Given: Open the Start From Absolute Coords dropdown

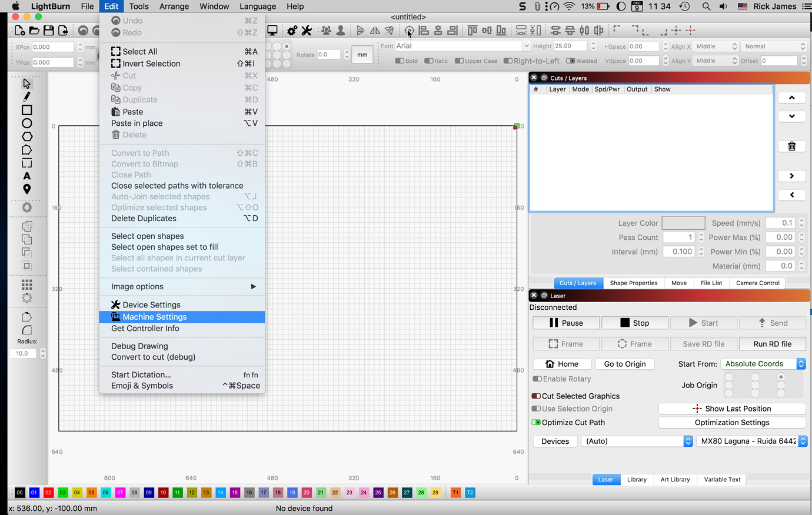Looking at the screenshot, I should (x=763, y=364).
